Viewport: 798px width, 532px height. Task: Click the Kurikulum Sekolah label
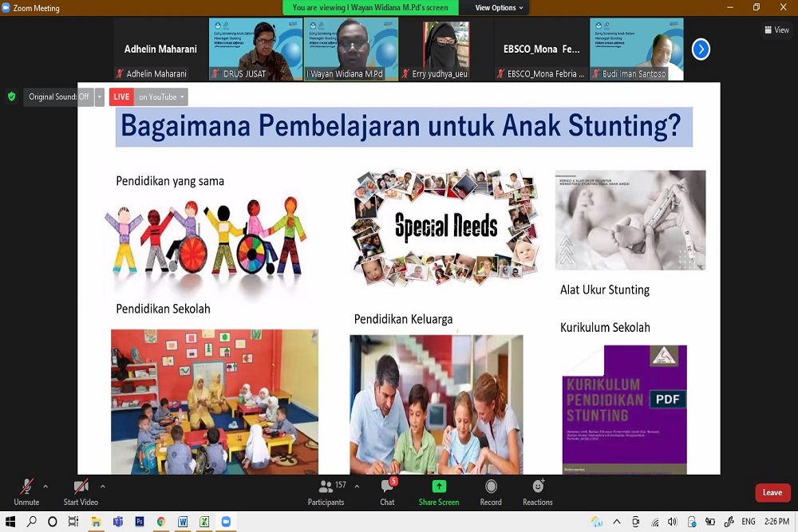(605, 328)
